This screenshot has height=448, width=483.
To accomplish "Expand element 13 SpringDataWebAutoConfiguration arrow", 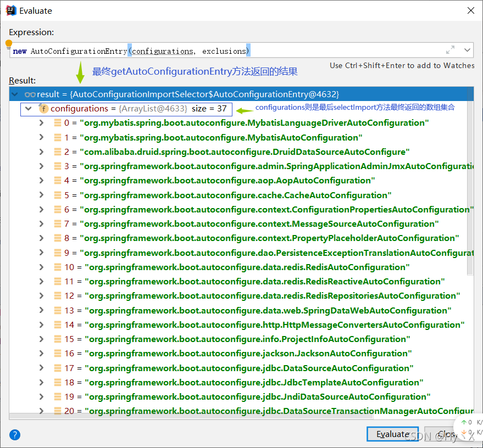I will 41,310.
